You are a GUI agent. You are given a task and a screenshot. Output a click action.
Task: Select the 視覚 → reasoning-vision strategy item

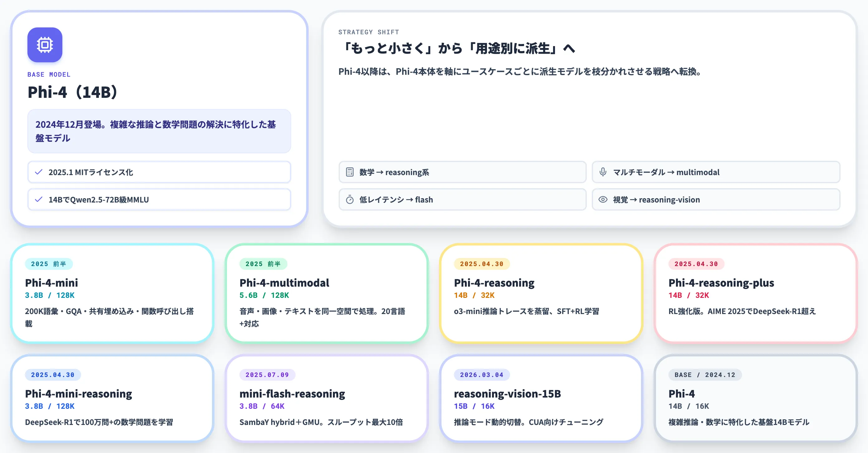tap(716, 199)
